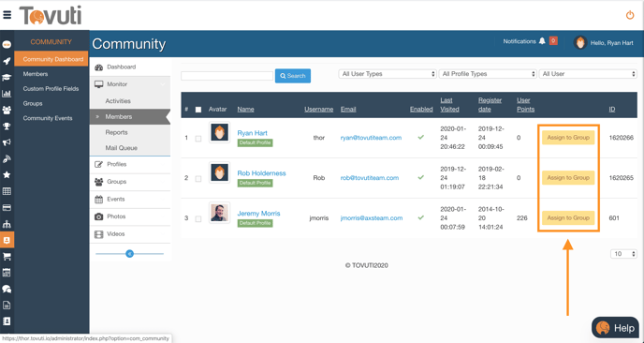This screenshot has height=343, width=644.
Task: Check the box for Ryan Hart row
Action: click(198, 139)
